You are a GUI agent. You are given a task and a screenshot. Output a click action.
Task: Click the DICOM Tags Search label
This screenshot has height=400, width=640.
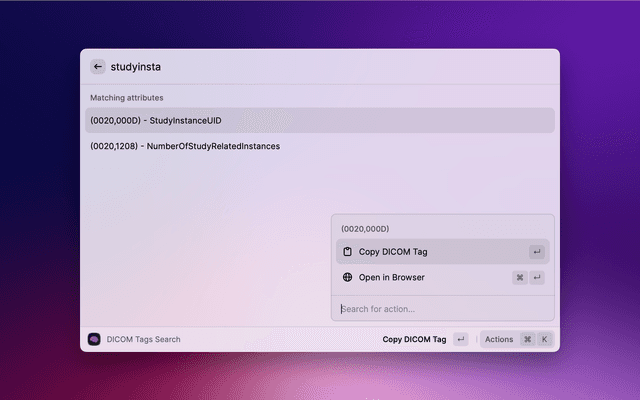point(144,339)
